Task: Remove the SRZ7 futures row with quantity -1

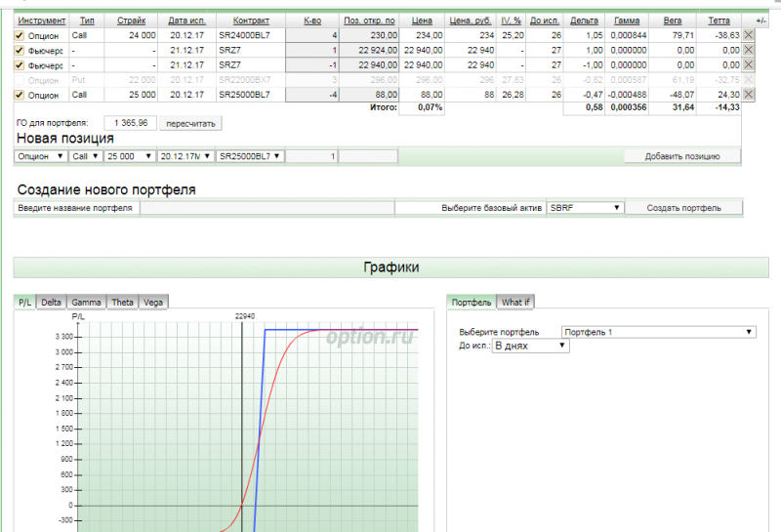Action: click(x=749, y=64)
